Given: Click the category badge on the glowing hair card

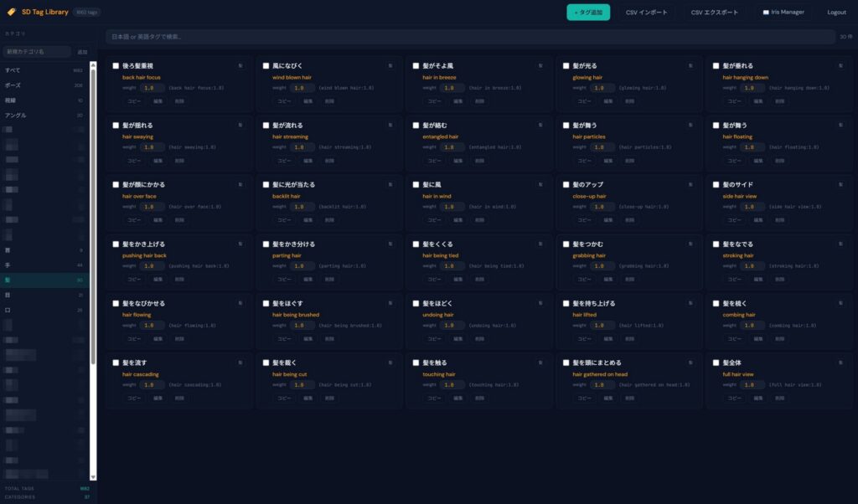Looking at the screenshot, I should point(690,65).
